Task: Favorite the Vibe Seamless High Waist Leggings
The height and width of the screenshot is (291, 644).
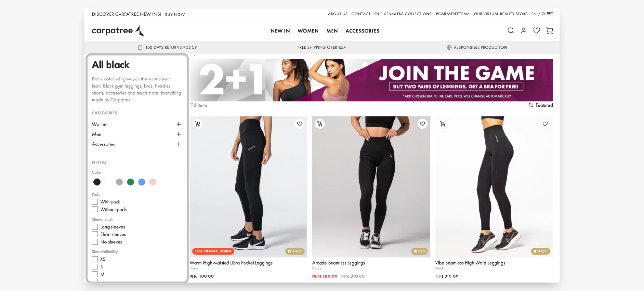Action: 545,124
